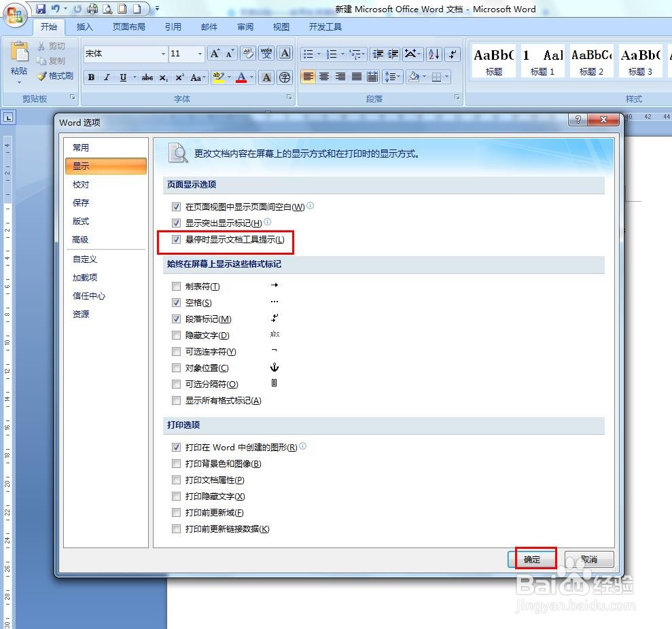Undo last action in quick access toolbar
672x629 pixels.
coord(55,9)
